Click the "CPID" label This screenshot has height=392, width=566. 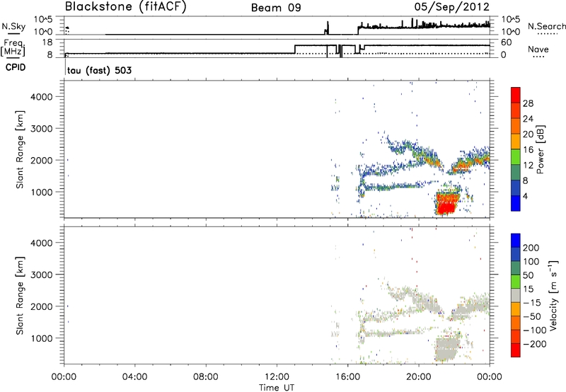(16, 67)
